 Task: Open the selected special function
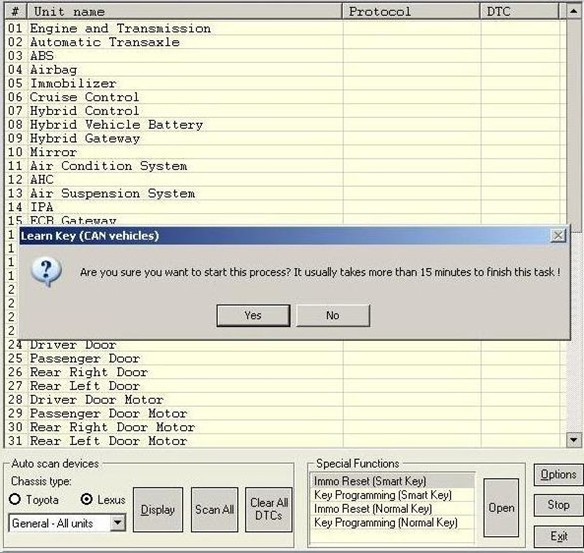point(501,508)
